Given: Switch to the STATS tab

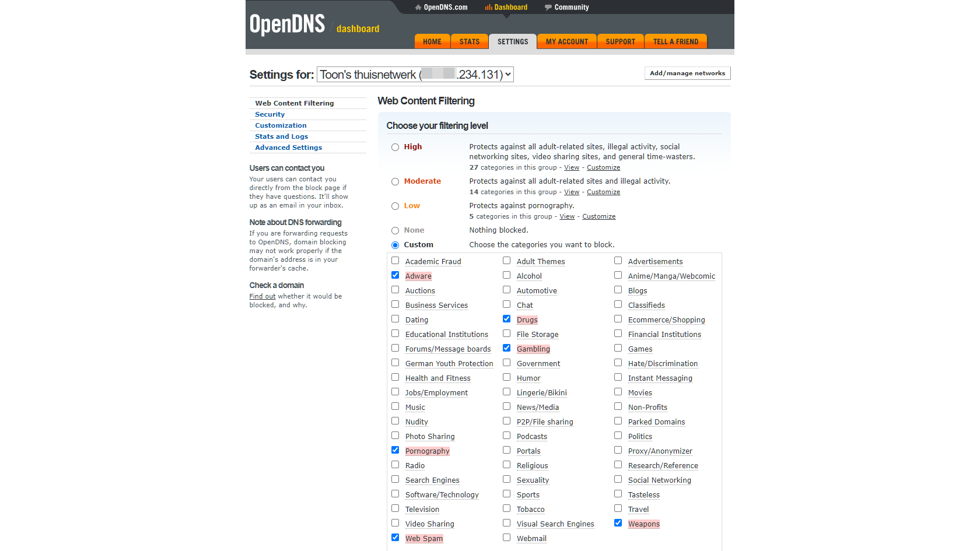Looking at the screenshot, I should (x=470, y=41).
